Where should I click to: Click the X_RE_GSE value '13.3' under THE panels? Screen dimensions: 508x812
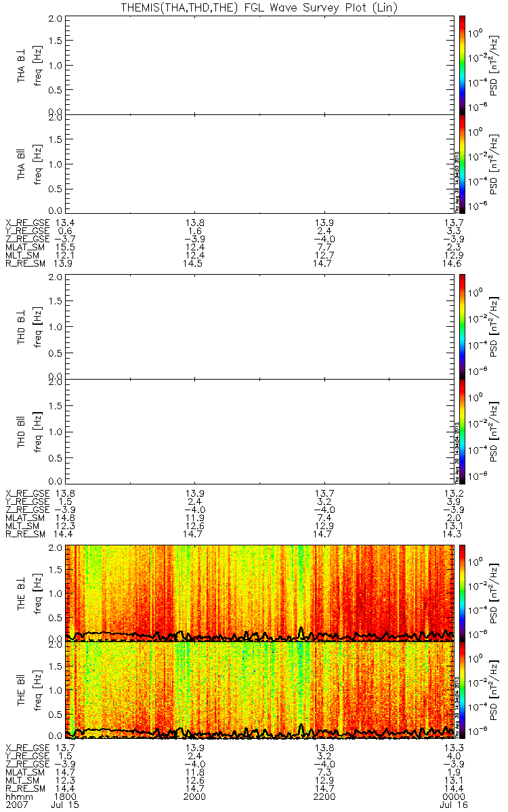pyautogui.click(x=452, y=750)
